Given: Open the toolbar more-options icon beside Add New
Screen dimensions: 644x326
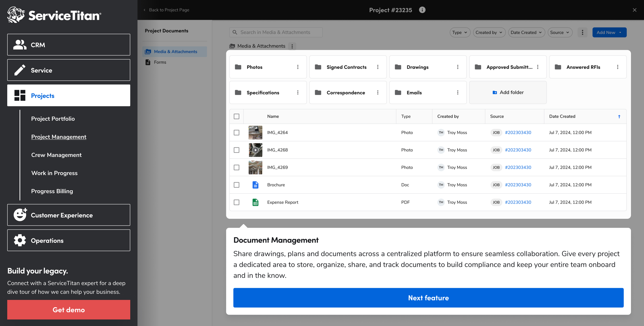Looking at the screenshot, I should (582, 32).
